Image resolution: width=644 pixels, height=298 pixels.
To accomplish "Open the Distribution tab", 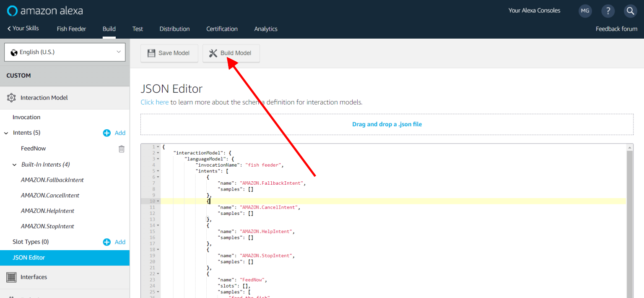I will click(x=174, y=29).
